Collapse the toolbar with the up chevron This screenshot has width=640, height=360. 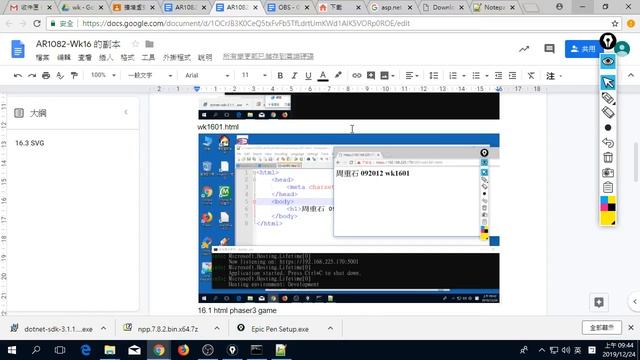click(x=631, y=75)
